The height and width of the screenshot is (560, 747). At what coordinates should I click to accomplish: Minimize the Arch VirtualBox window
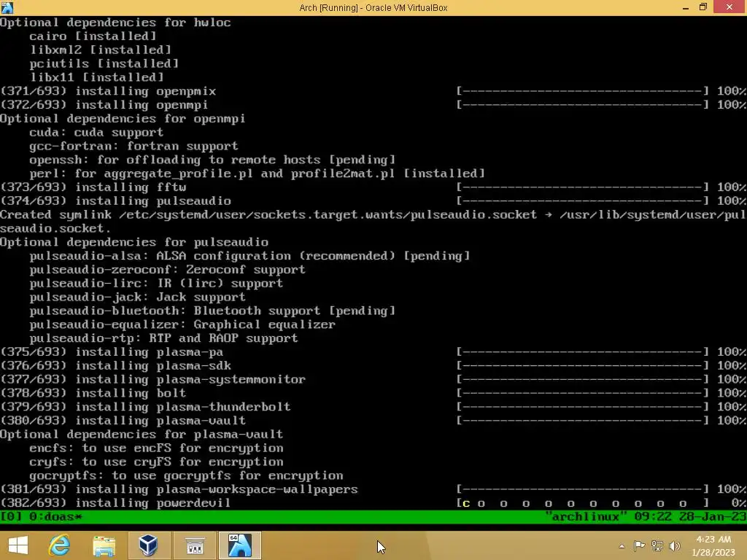(x=686, y=7)
